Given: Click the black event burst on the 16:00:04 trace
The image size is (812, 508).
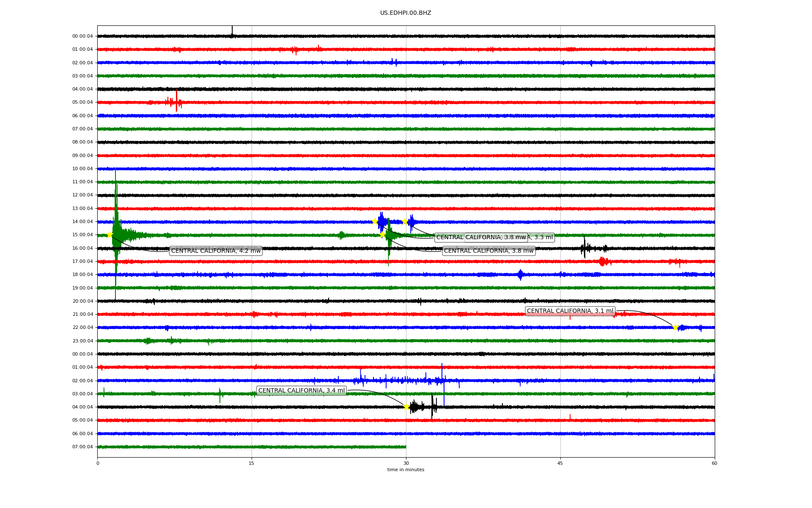Looking at the screenshot, I should pos(584,248).
